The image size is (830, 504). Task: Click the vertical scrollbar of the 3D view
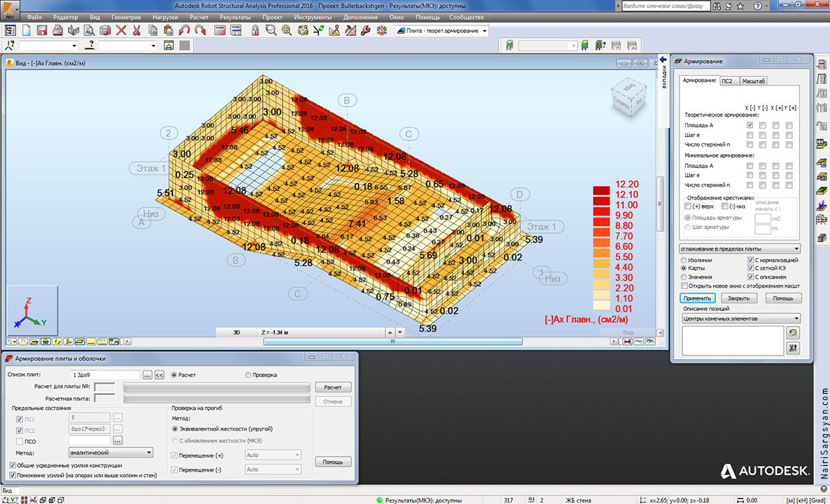660,204
